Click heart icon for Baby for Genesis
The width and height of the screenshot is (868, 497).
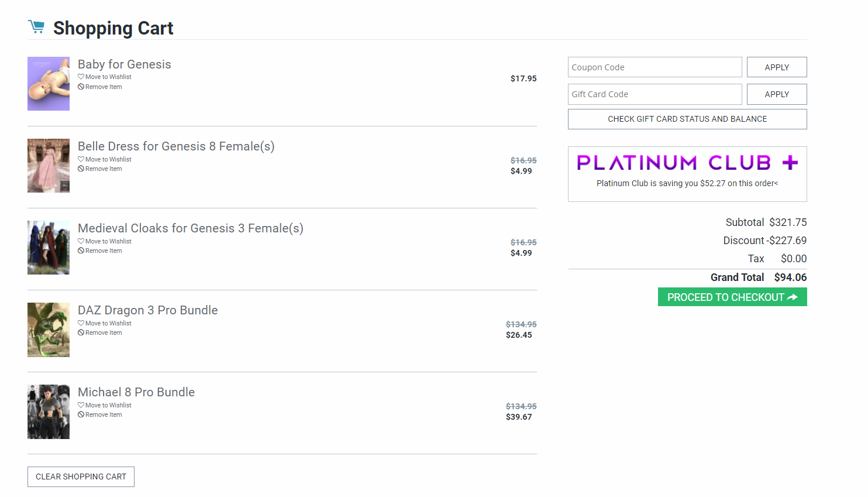click(81, 77)
